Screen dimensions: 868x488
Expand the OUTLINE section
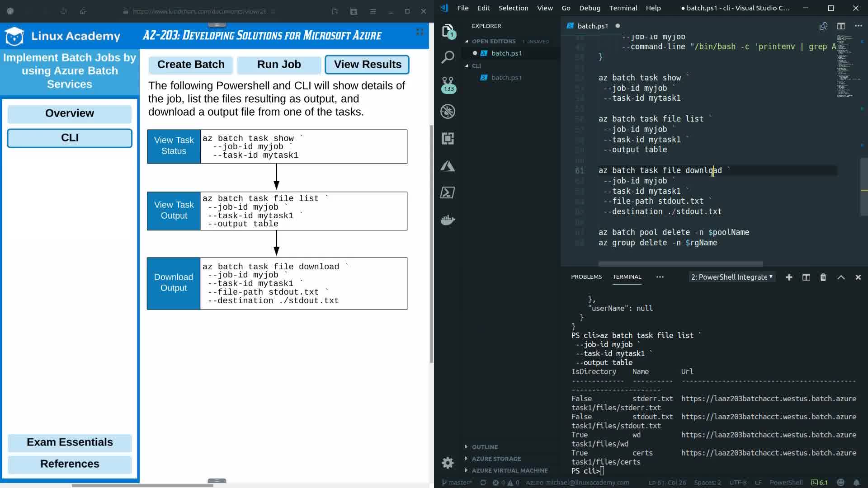(485, 447)
